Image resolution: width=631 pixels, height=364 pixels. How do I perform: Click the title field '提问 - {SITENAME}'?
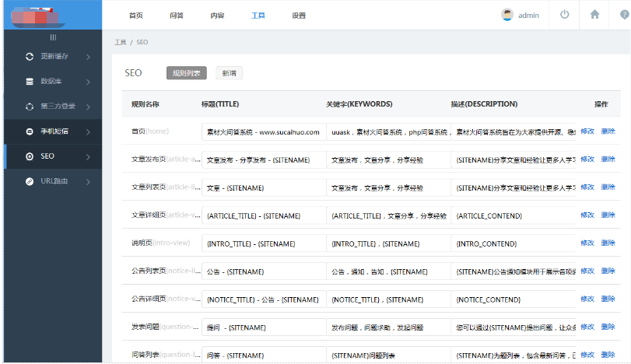264,327
